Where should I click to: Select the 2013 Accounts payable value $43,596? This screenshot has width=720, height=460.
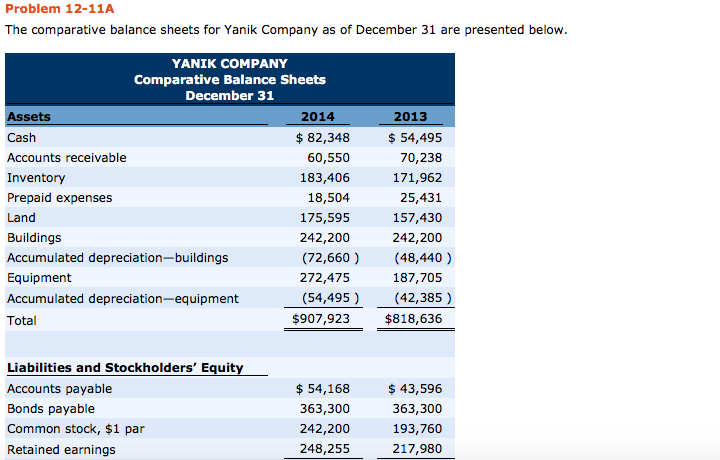(x=418, y=388)
